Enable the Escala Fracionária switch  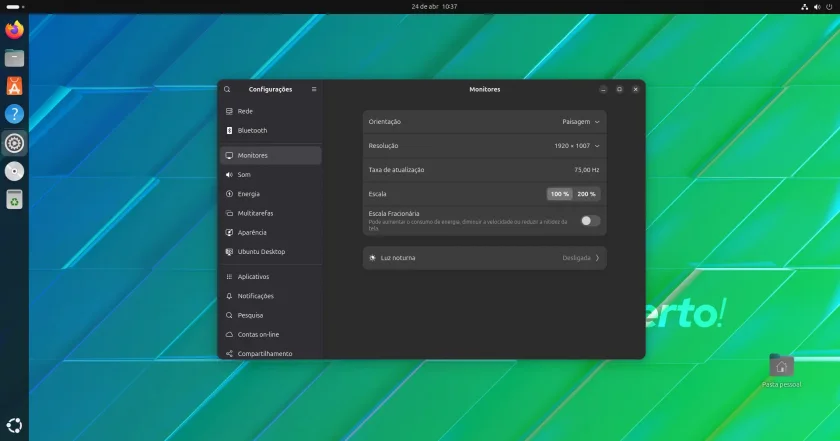(x=590, y=221)
